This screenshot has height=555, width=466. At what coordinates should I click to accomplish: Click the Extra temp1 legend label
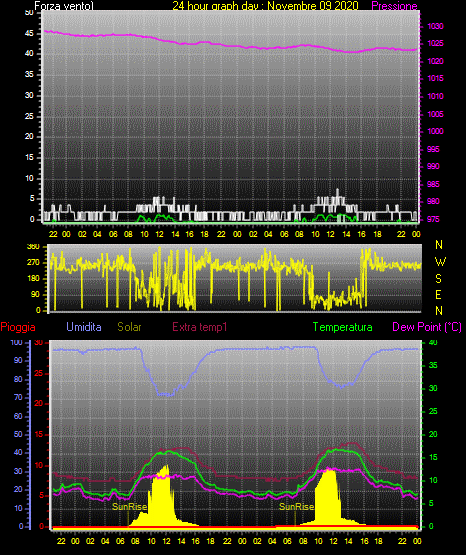click(200, 327)
